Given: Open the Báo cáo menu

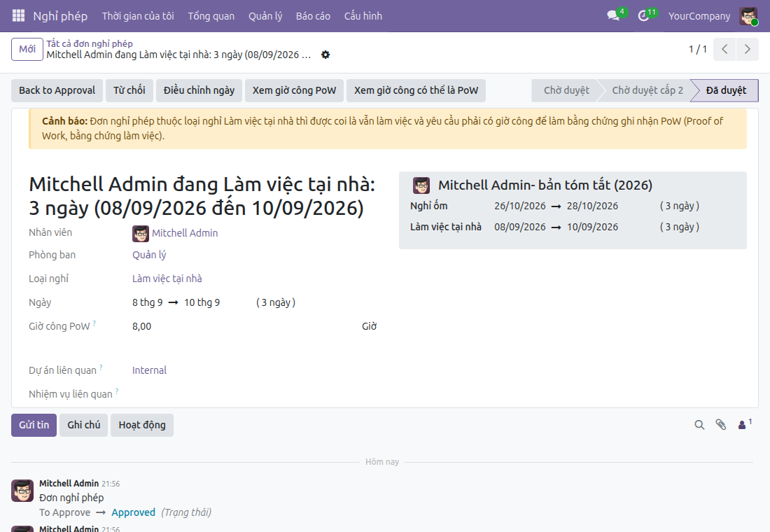Looking at the screenshot, I should coord(313,15).
